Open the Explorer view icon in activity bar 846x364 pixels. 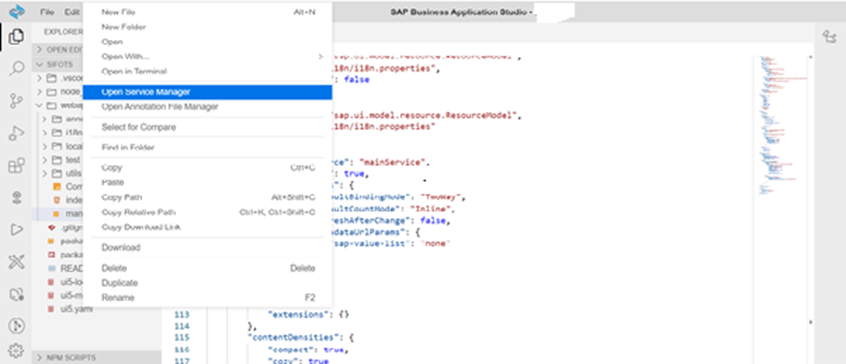[16, 37]
